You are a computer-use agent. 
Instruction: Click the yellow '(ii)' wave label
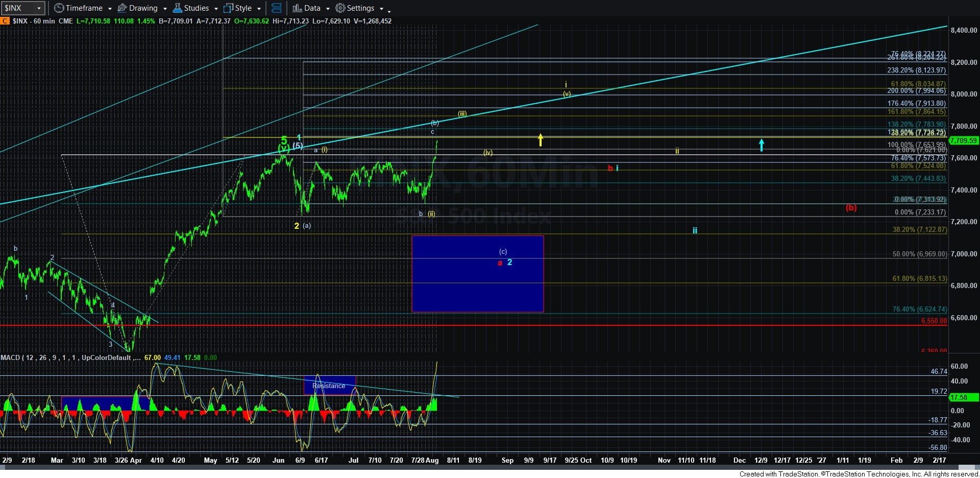(432, 213)
